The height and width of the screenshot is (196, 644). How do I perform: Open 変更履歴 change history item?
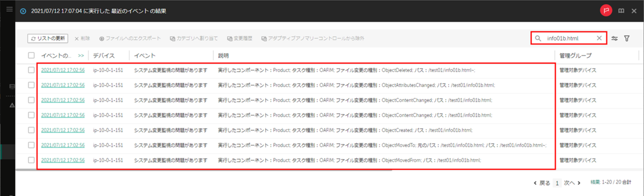pyautogui.click(x=240, y=39)
